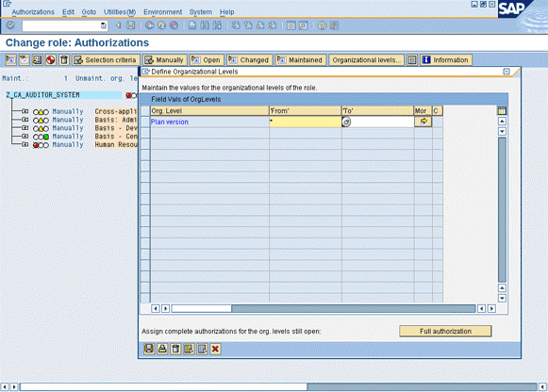The image size is (548, 392).
Task: Click the Org. Level column header
Action: click(209, 111)
